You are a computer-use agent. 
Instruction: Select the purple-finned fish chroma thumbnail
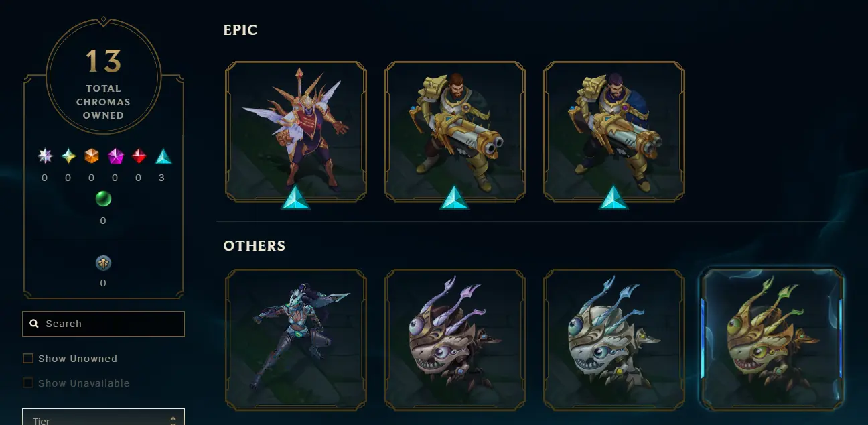coord(455,340)
